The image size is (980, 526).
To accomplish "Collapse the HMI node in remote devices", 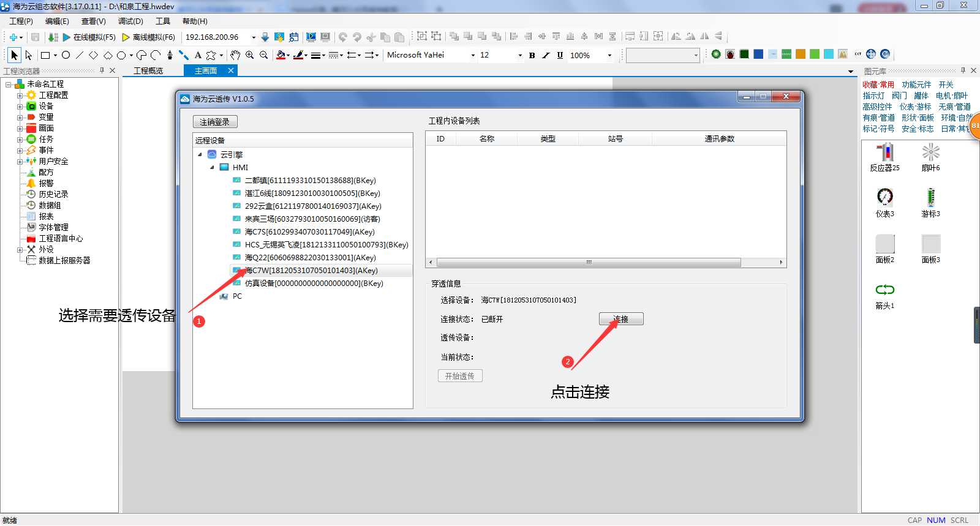I will [213, 167].
